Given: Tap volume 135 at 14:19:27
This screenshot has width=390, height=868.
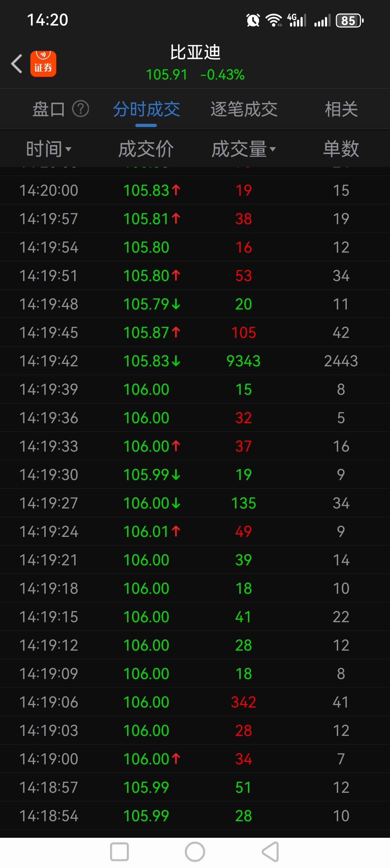Looking at the screenshot, I should (x=244, y=503).
